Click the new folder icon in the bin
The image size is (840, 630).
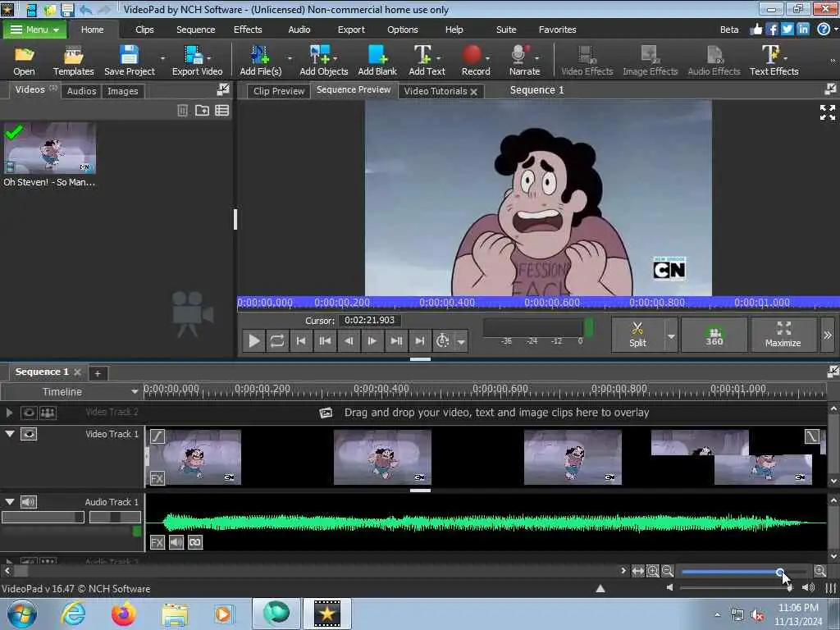tap(202, 111)
